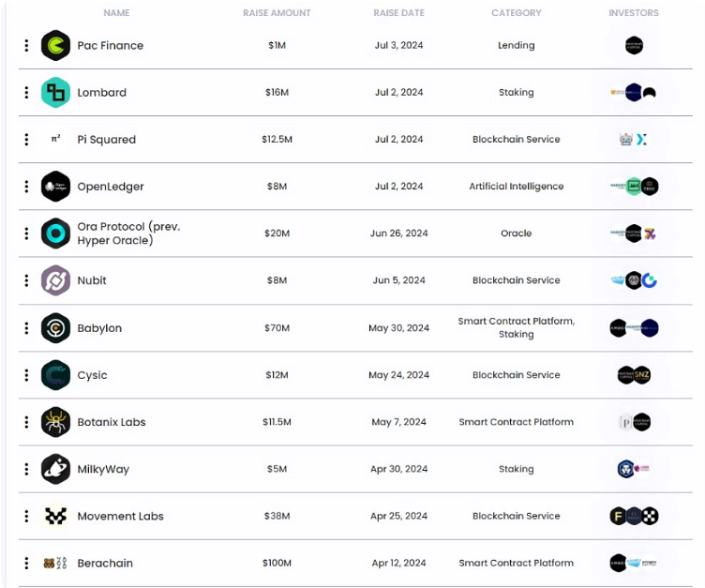This screenshot has height=588, width=705.
Task: Open the three-dot menu for Cysic
Action: pos(26,375)
